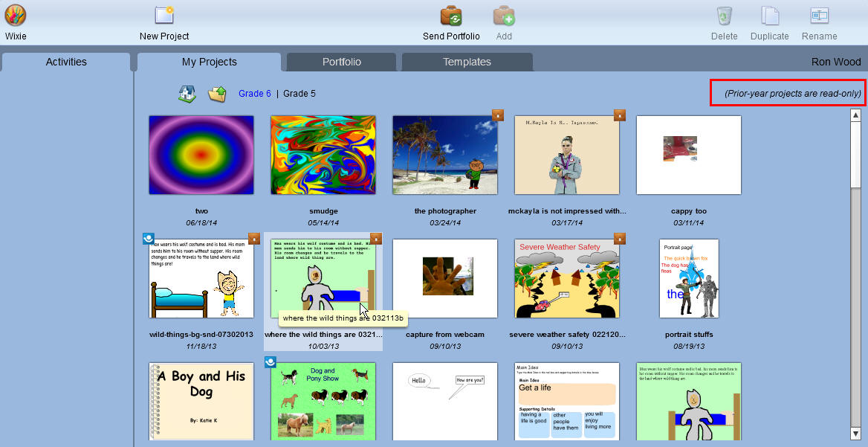The image size is (868, 447).
Task: Select the Grade 5 link
Action: [x=299, y=94]
